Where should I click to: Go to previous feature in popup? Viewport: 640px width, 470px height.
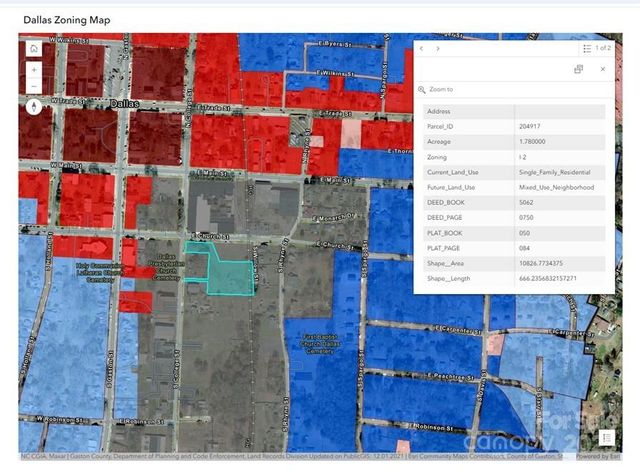click(x=422, y=48)
